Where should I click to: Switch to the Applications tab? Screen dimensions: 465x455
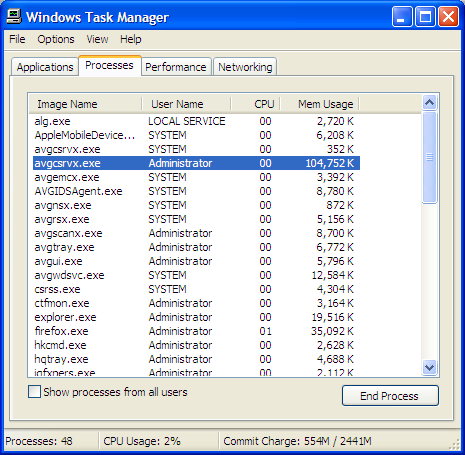[45, 67]
